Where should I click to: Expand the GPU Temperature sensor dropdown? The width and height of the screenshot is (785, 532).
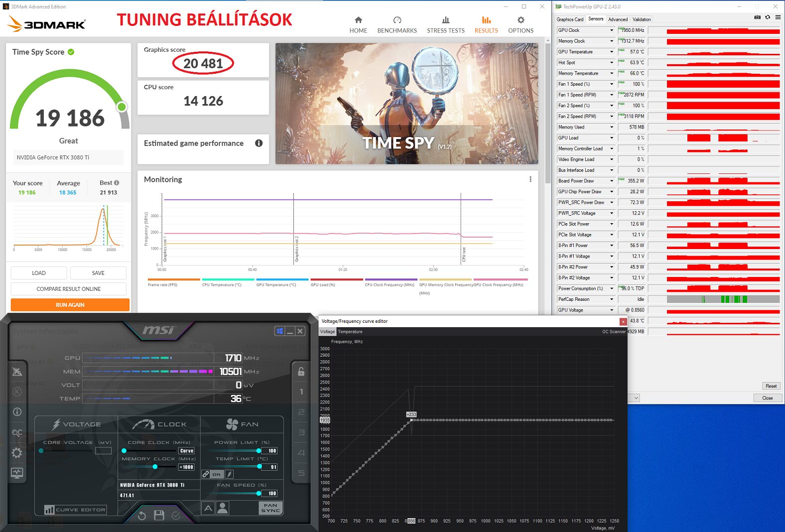(612, 52)
